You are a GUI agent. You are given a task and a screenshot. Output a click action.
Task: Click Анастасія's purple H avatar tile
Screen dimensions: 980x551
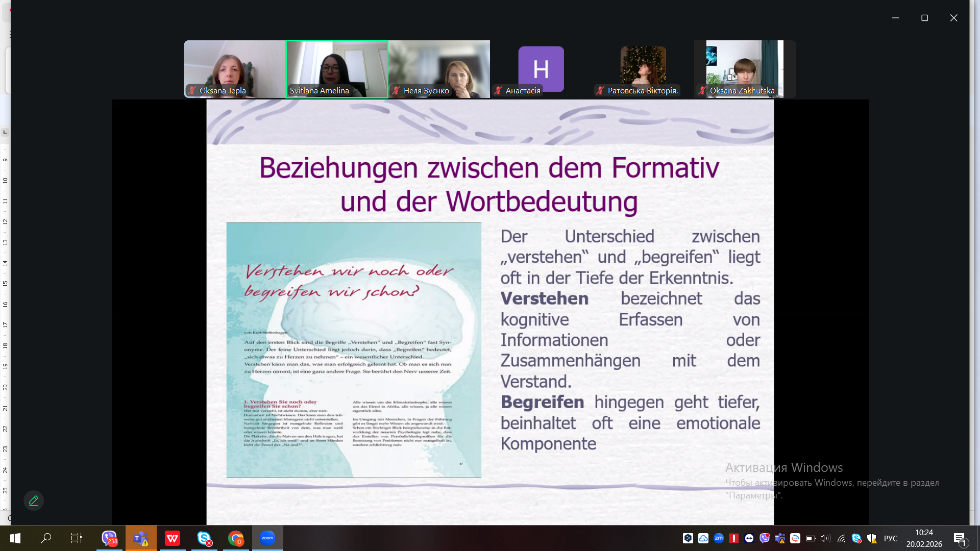pyautogui.click(x=541, y=68)
